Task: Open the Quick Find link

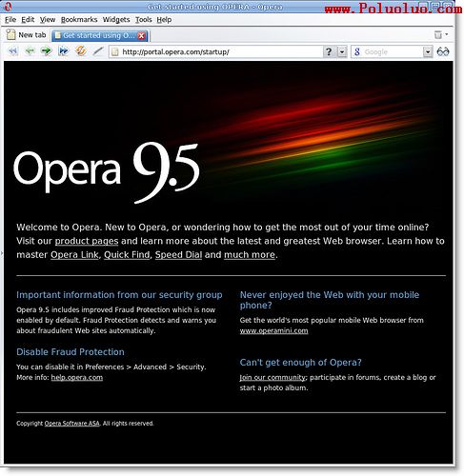Action: pos(127,255)
